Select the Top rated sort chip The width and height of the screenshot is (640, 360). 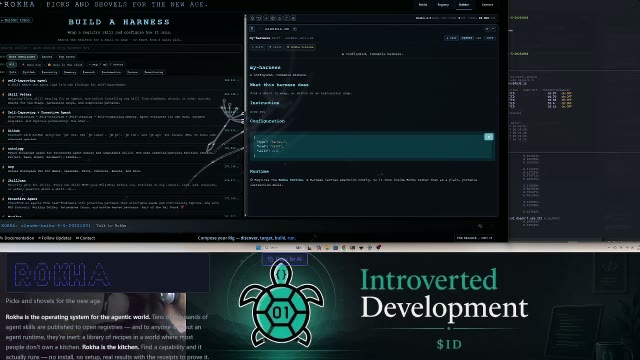tap(67, 57)
